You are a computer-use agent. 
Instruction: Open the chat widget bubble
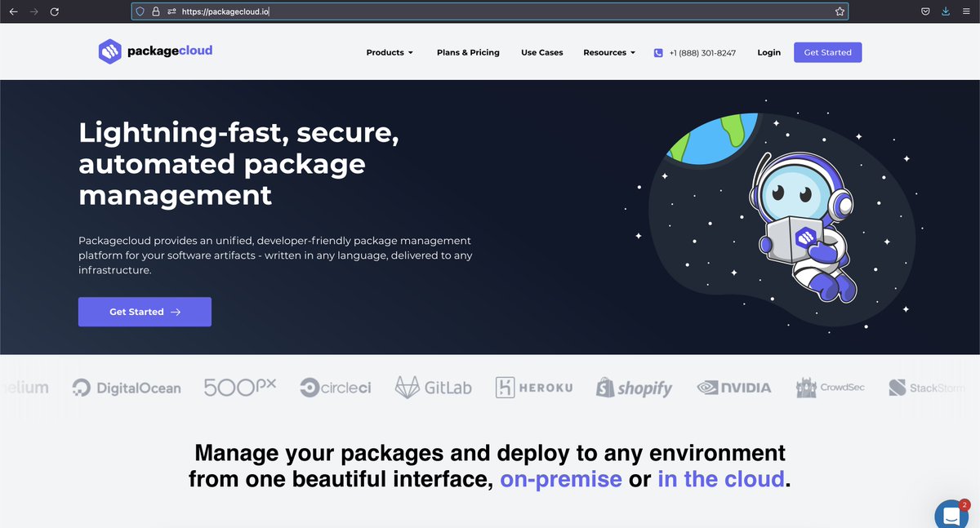[x=952, y=515]
